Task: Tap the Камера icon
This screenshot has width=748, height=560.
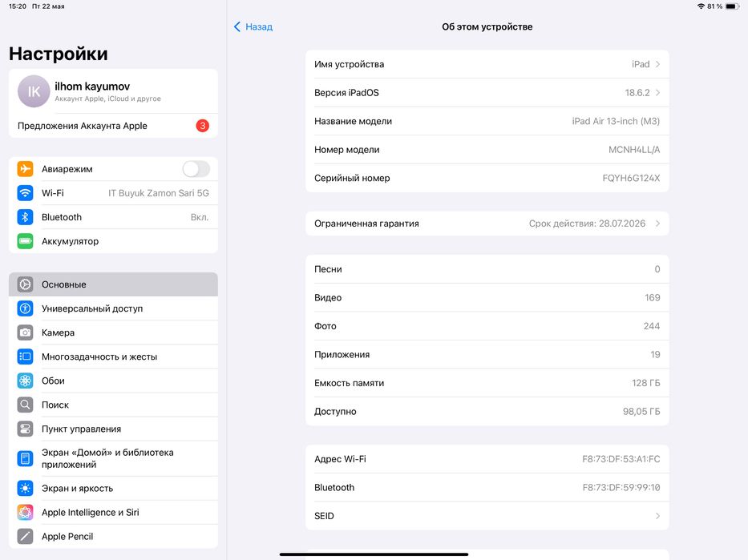Action: click(26, 332)
